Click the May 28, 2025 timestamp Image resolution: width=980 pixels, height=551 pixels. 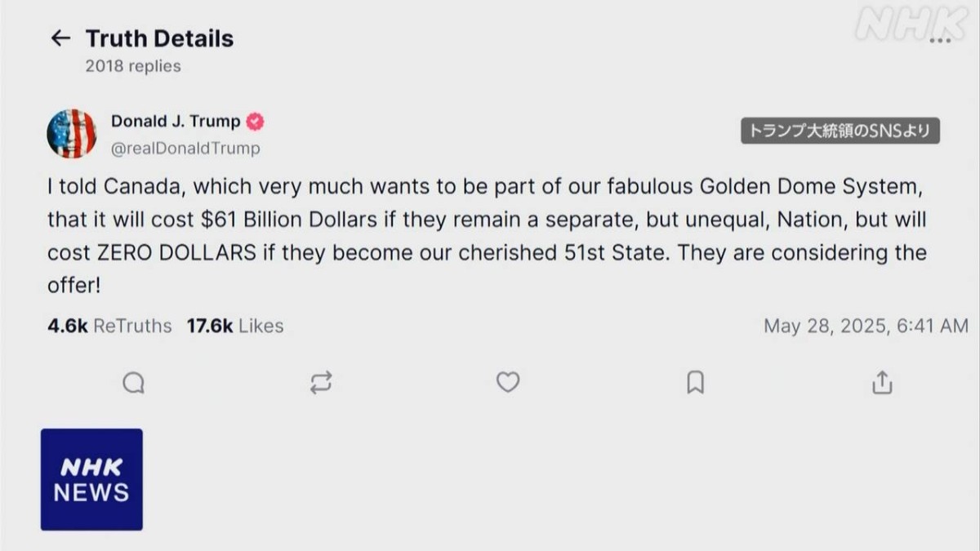[x=866, y=326]
